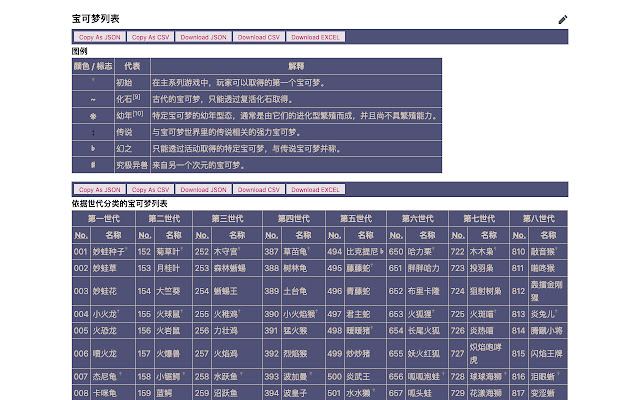Copy As CSV for the 依据世代分类 table
640x400 pixels.
(150, 189)
